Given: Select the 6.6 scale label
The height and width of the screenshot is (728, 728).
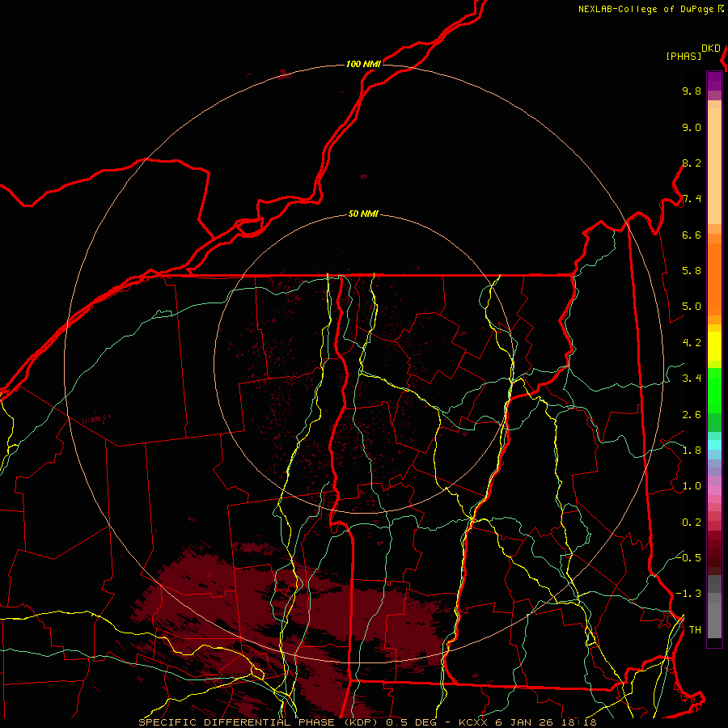Looking at the screenshot, I should (x=692, y=235).
